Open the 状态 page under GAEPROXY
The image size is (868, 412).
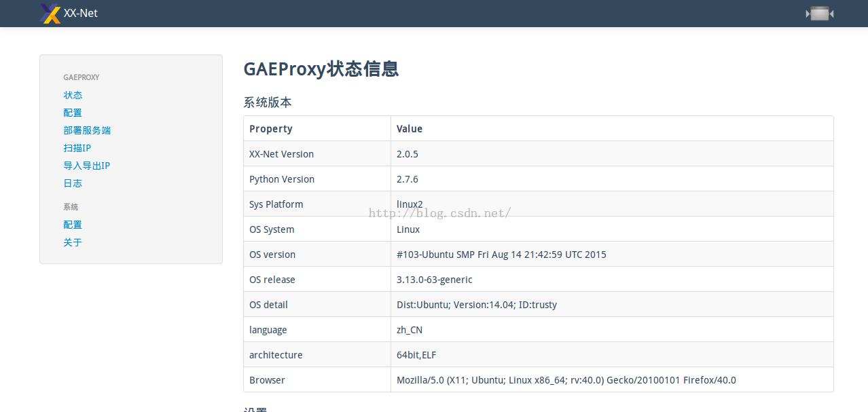(73, 95)
